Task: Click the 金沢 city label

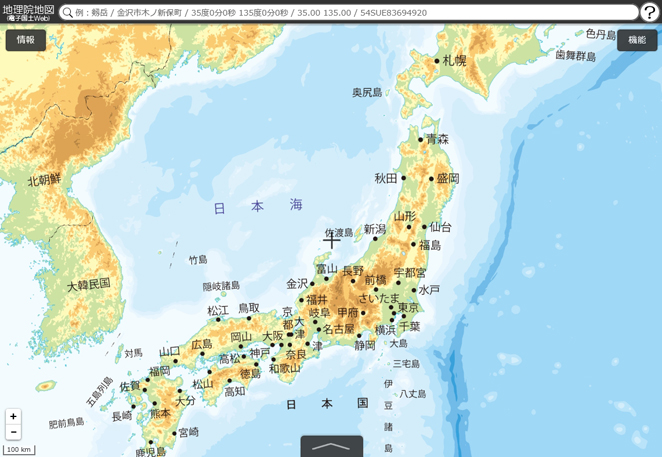Action: [x=297, y=284]
